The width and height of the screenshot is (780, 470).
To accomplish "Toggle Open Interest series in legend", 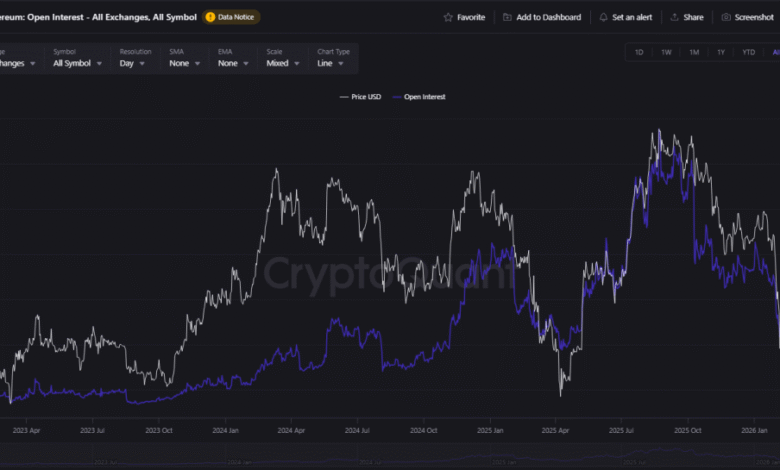I will point(419,97).
